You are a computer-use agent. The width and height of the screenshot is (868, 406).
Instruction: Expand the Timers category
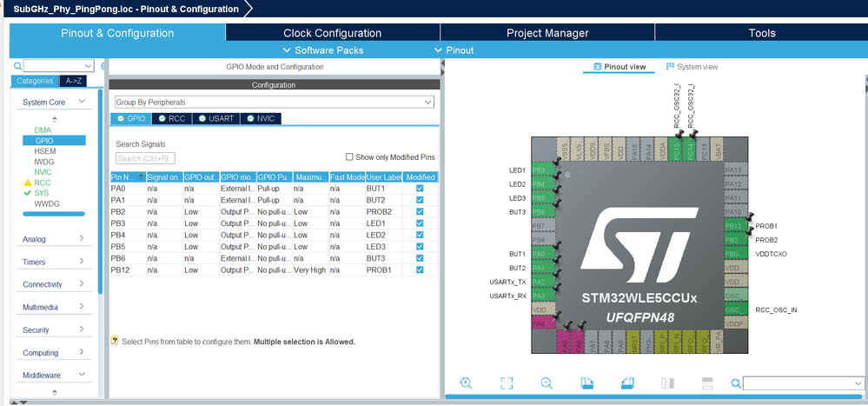click(x=82, y=262)
